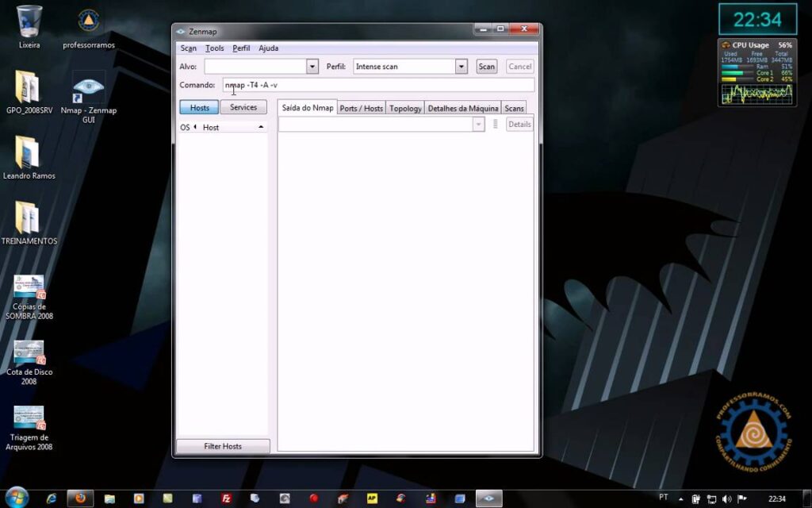Open the Detalhes da Máquina tab
The height and width of the screenshot is (508, 812).
click(463, 108)
